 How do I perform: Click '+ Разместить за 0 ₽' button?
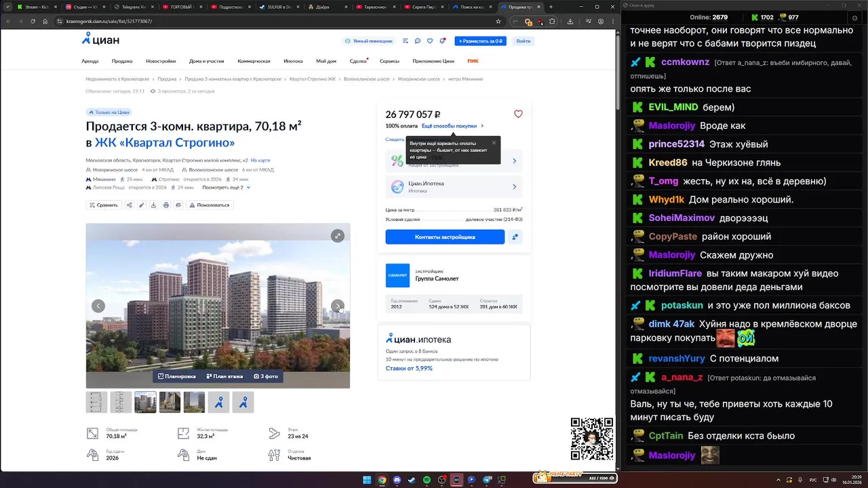pyautogui.click(x=481, y=41)
